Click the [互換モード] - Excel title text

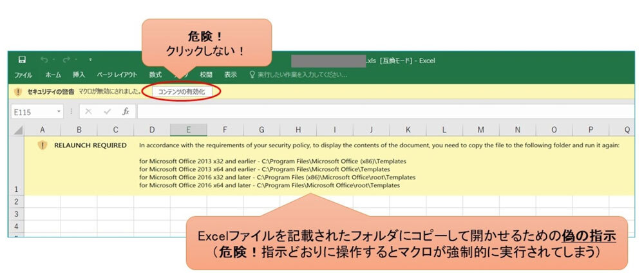click(x=407, y=60)
